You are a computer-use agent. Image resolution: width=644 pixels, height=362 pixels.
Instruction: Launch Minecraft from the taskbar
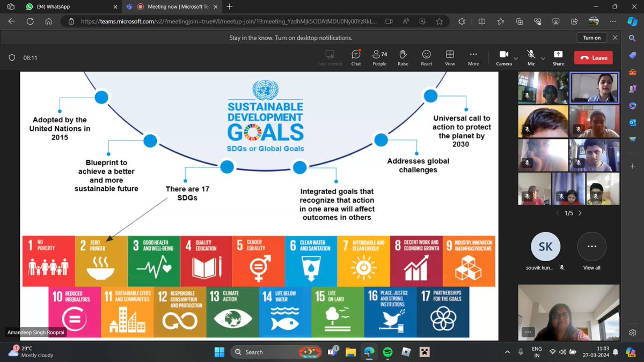(x=425, y=352)
